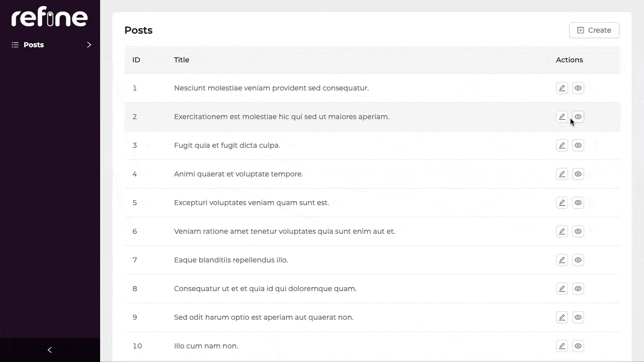Click the refine logo in sidebar
This screenshot has height=362, width=644.
49,18
